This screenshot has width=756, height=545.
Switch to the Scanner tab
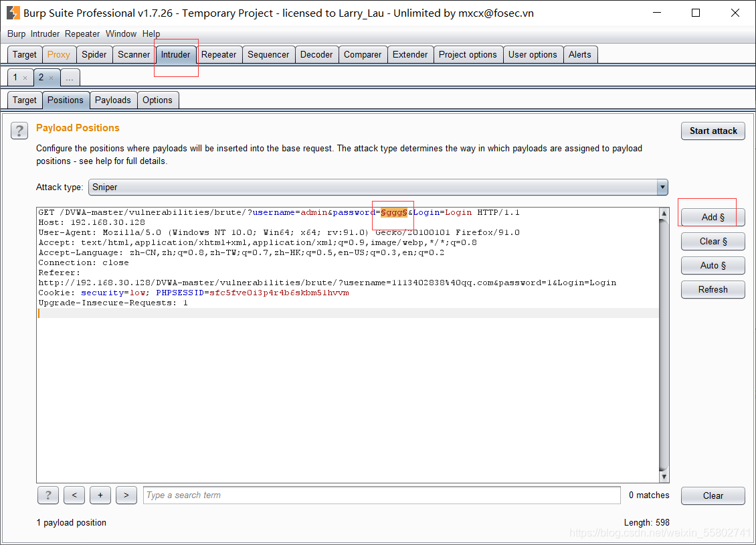(x=134, y=54)
